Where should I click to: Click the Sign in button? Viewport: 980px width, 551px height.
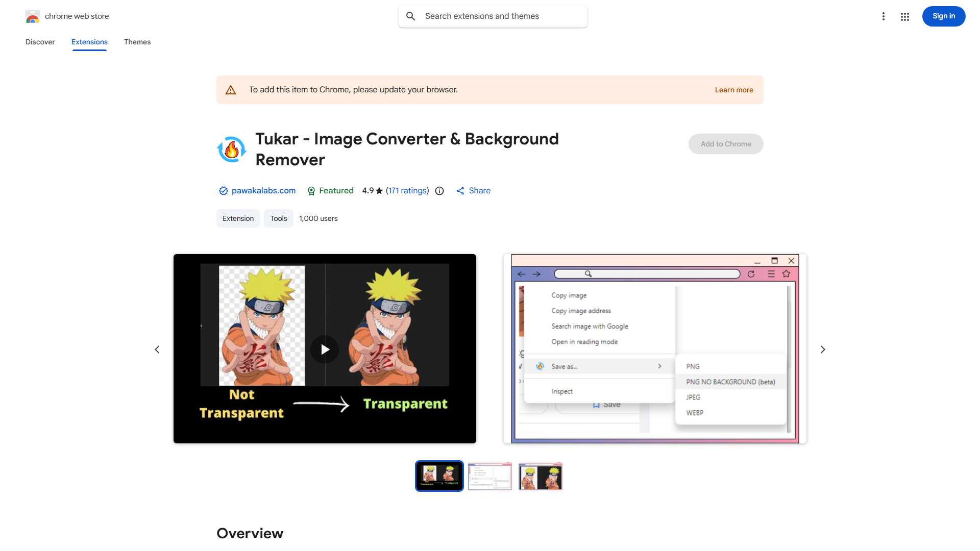pos(943,16)
